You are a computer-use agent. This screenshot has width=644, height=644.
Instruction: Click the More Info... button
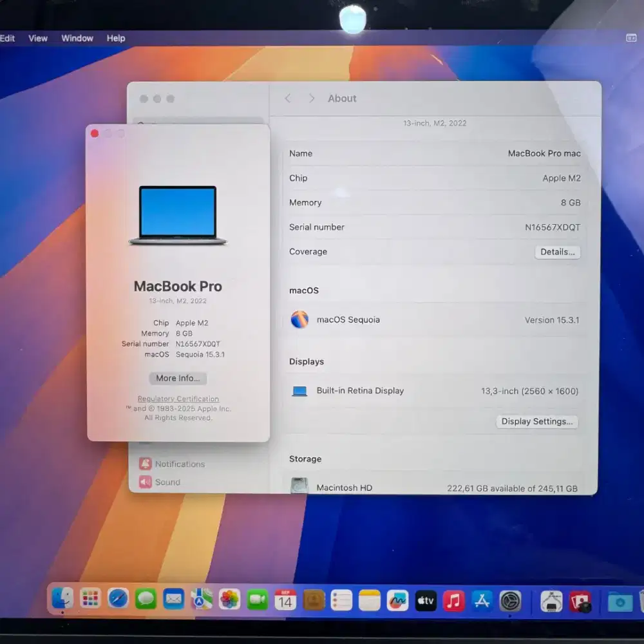click(x=178, y=378)
